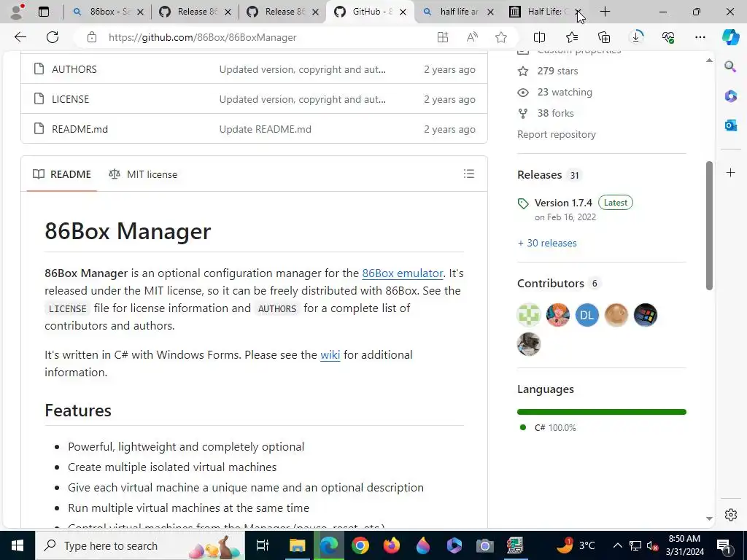The height and width of the screenshot is (560, 747).
Task: Open Windows logo contributor avatar
Action: pos(646,315)
